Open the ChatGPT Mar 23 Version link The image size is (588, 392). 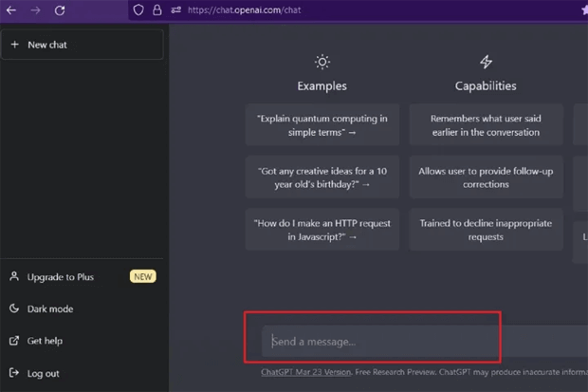click(306, 372)
